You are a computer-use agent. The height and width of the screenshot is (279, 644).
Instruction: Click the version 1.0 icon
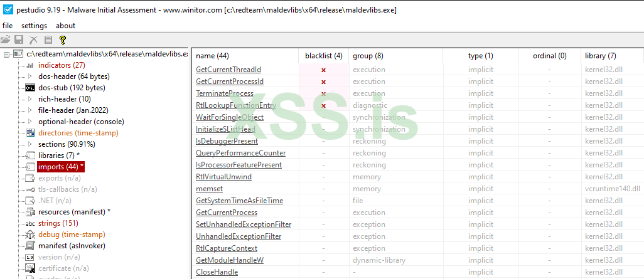tap(30, 257)
